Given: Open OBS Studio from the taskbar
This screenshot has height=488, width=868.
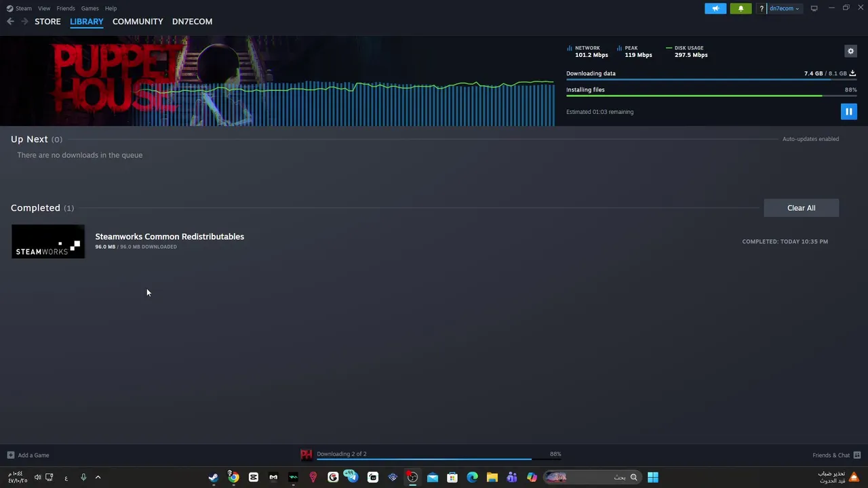Looking at the screenshot, I should coord(412,477).
